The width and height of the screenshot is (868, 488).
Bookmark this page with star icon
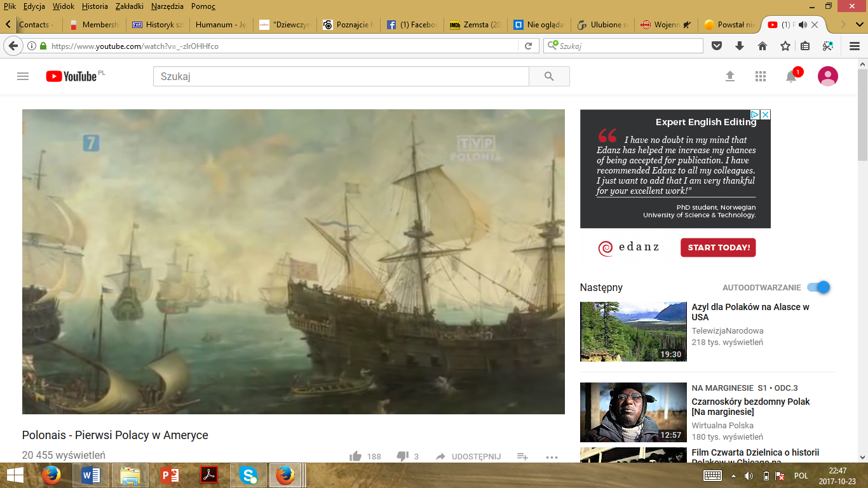pos(785,46)
